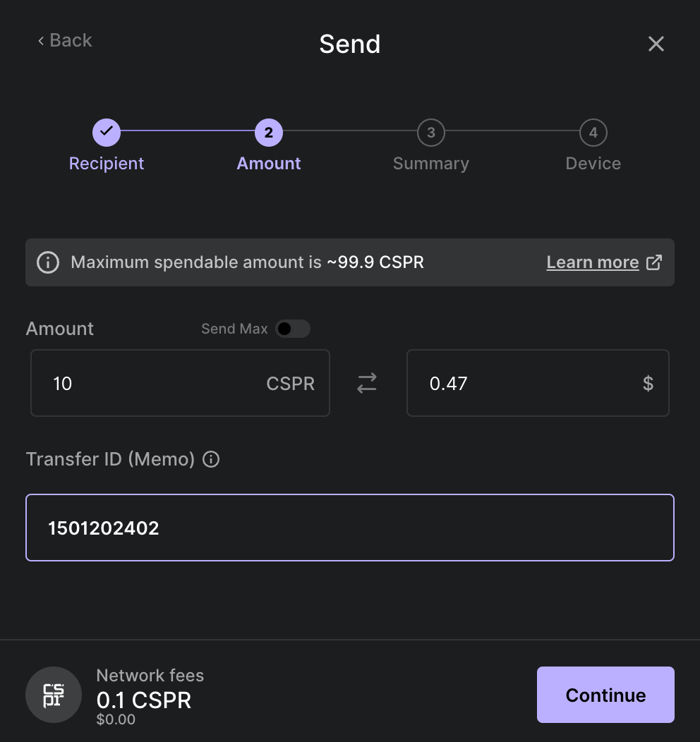Toggle Send Max off after enabling it
The height and width of the screenshot is (742, 700).
click(293, 329)
